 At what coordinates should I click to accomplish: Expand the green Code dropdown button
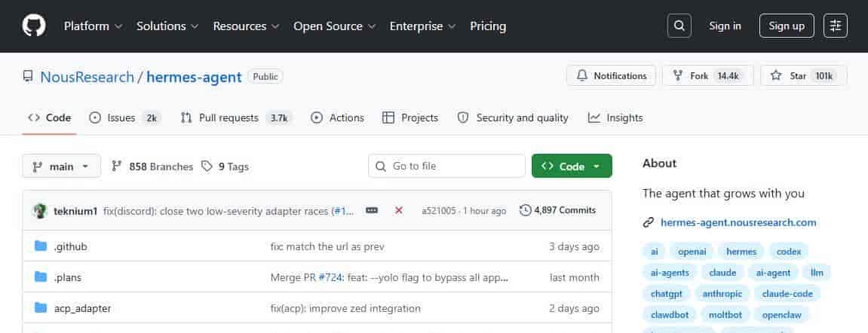pyautogui.click(x=571, y=166)
